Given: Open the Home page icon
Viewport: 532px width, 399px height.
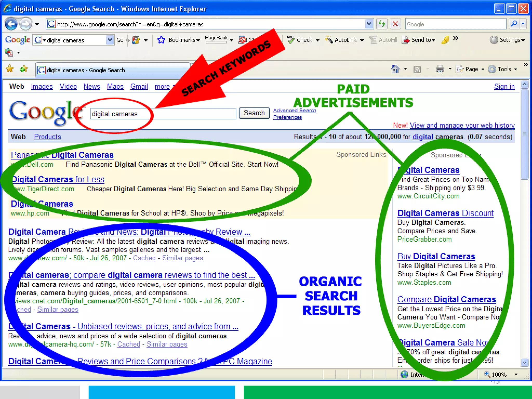Looking at the screenshot, I should pos(395,69).
